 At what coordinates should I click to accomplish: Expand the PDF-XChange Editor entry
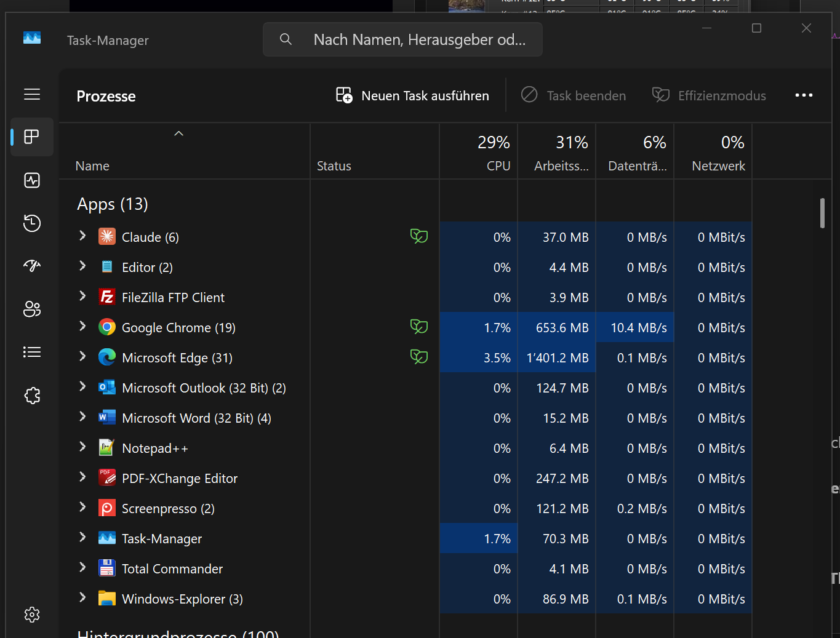82,477
